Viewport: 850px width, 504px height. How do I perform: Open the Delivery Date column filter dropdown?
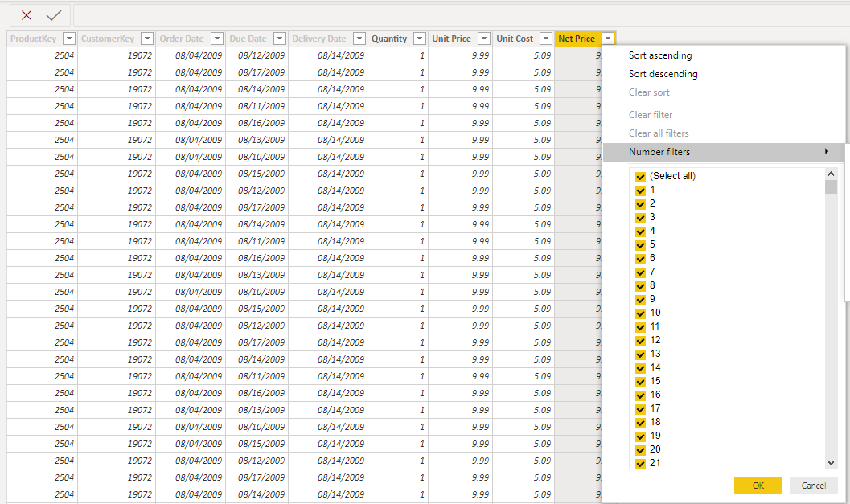coord(359,39)
